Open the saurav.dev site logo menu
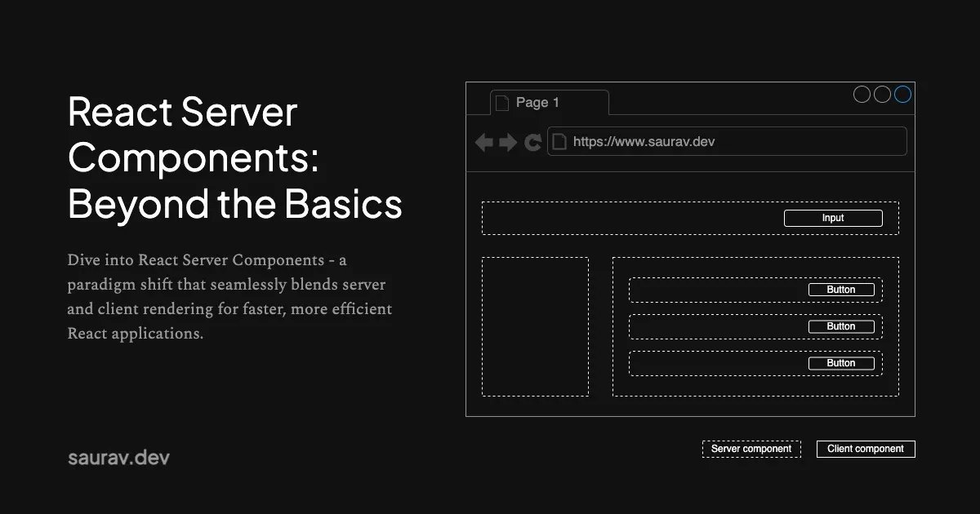Screen dimensions: 980x514 (118, 458)
